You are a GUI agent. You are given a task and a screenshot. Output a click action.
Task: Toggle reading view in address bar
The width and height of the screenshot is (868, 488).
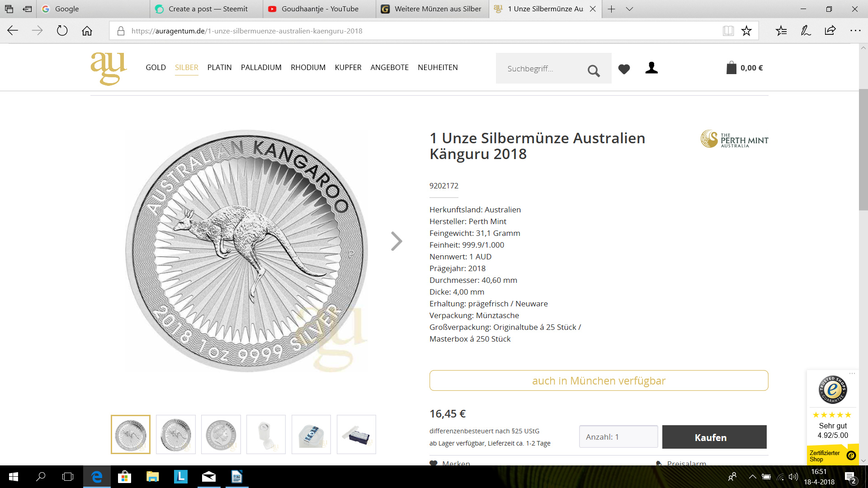728,31
